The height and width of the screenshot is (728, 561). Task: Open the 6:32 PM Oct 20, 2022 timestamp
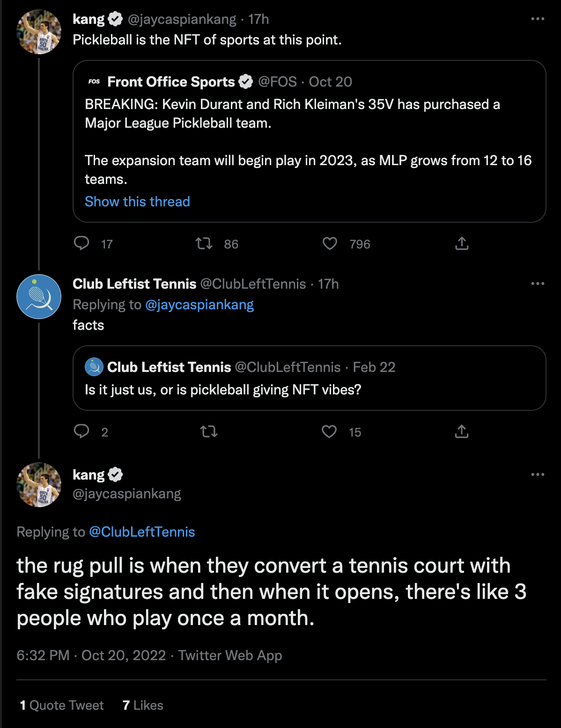point(91,655)
